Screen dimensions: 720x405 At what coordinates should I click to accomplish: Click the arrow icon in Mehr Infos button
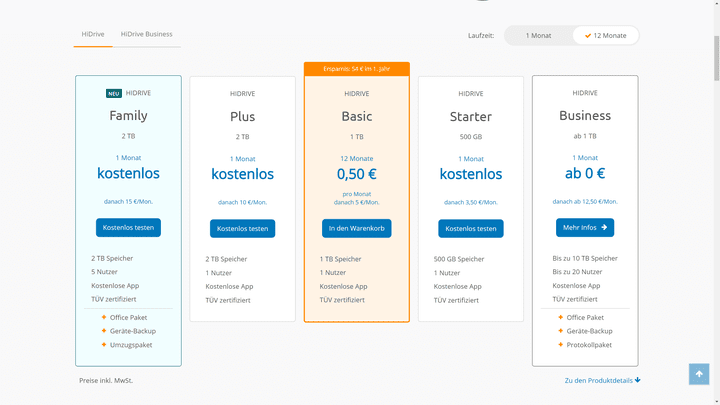(604, 227)
